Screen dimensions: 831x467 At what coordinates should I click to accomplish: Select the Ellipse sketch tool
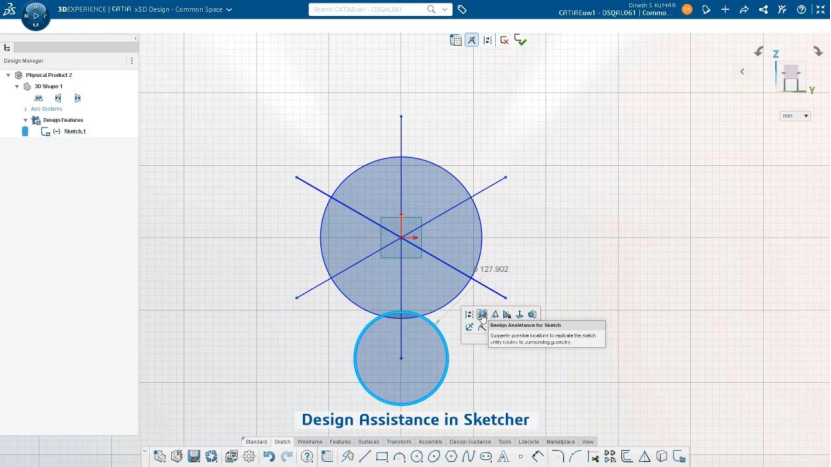[x=434, y=456]
